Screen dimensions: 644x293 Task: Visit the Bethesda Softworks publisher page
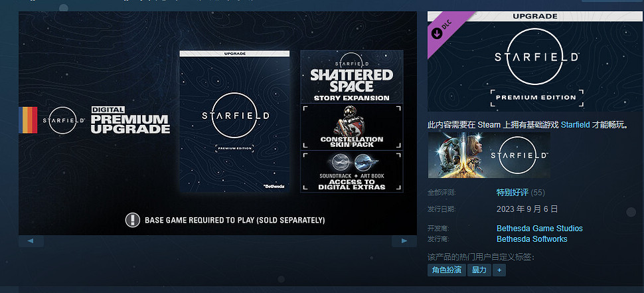click(x=532, y=239)
